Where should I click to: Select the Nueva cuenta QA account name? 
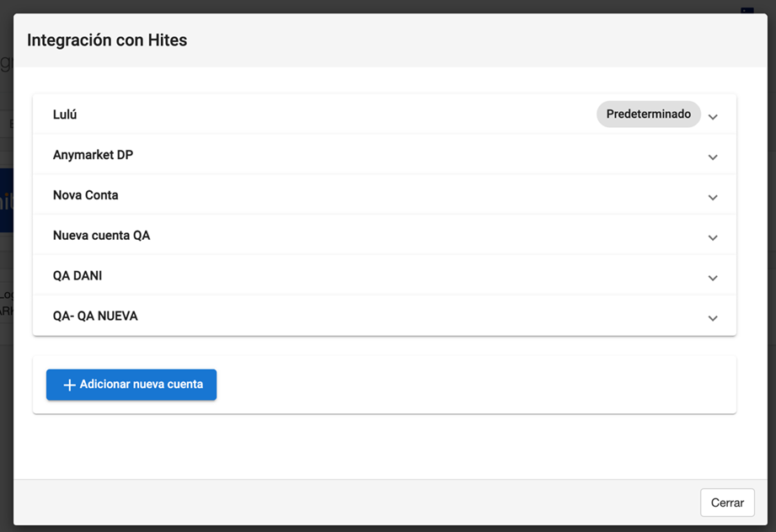[x=101, y=236]
